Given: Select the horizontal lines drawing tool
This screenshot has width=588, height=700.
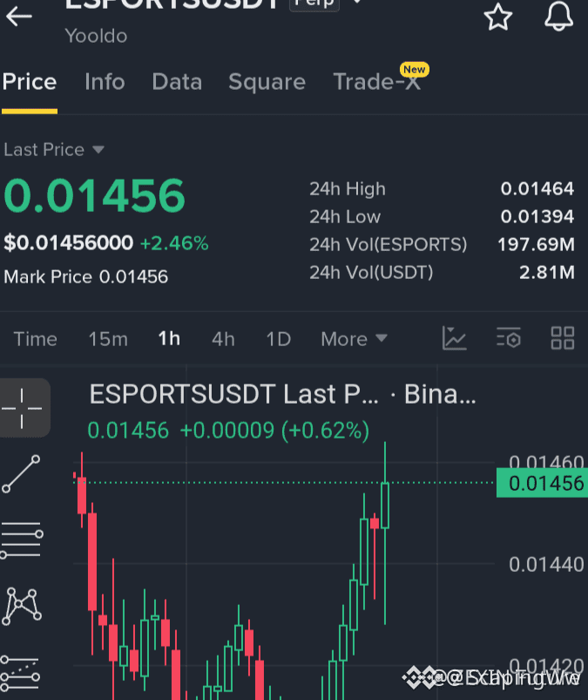Looking at the screenshot, I should click(x=22, y=540).
